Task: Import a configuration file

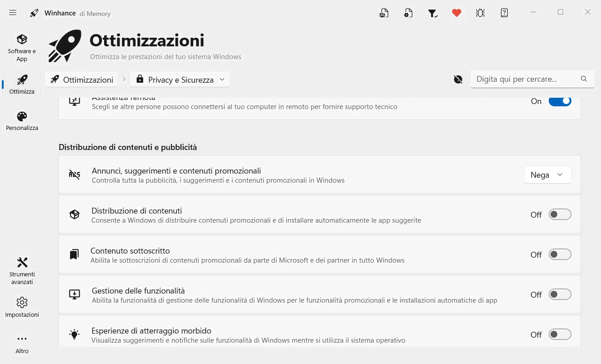Action: click(408, 13)
